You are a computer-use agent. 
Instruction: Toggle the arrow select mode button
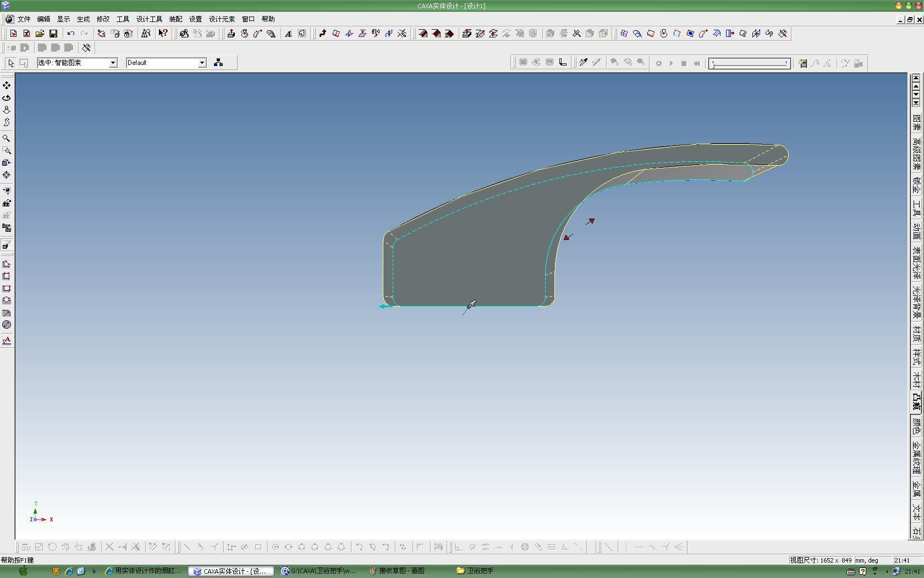[x=11, y=63]
